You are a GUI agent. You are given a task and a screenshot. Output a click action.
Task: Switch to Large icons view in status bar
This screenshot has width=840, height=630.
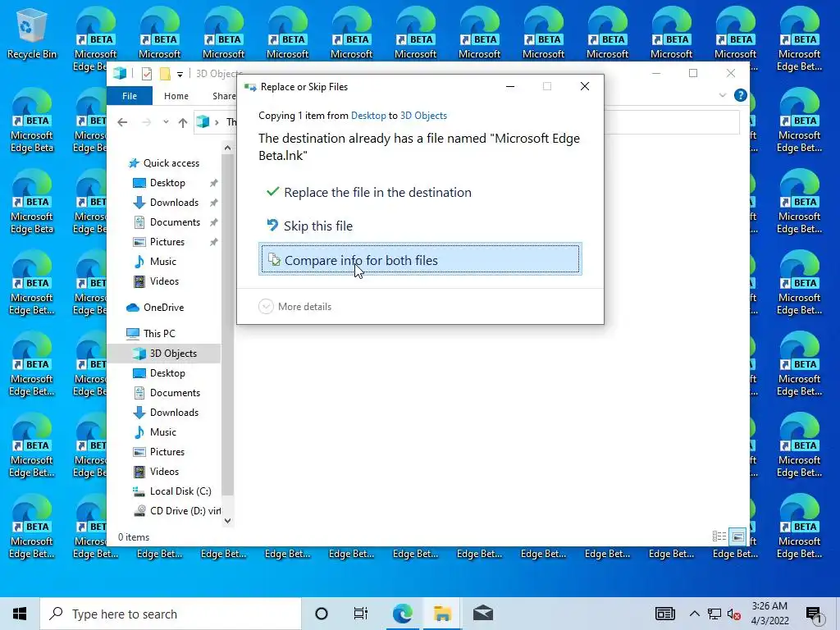[x=738, y=536]
